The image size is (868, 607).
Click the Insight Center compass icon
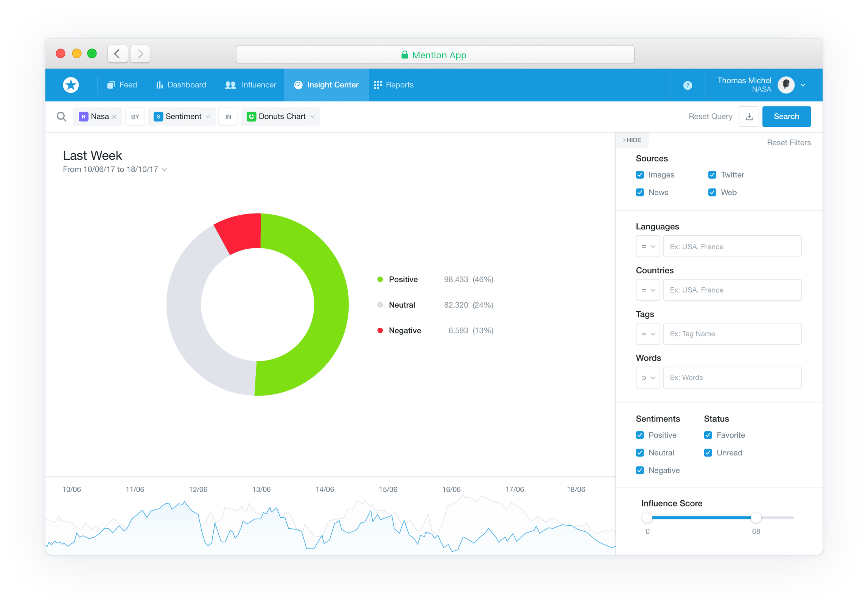click(298, 85)
